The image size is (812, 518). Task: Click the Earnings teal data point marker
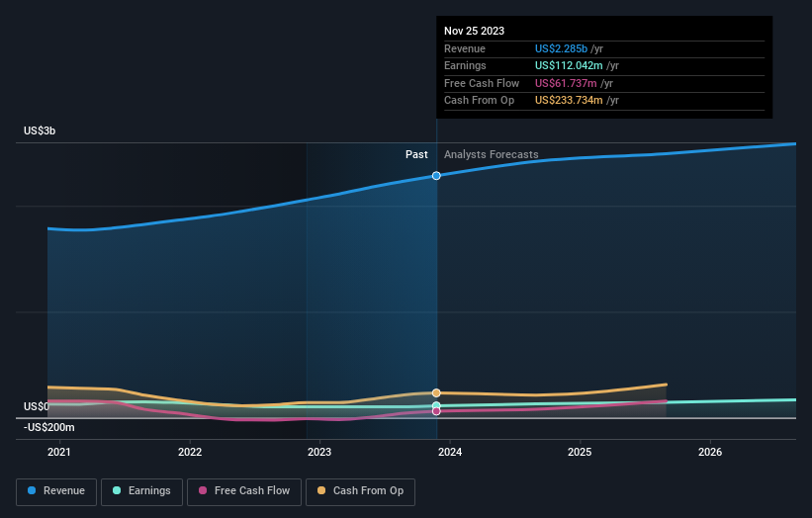coord(436,405)
